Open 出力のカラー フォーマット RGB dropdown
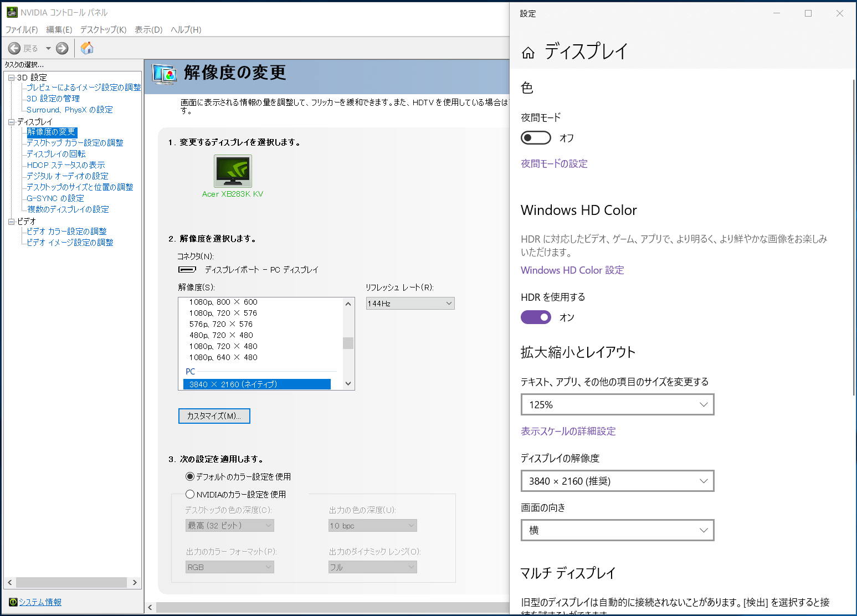This screenshot has width=857, height=616. [230, 567]
